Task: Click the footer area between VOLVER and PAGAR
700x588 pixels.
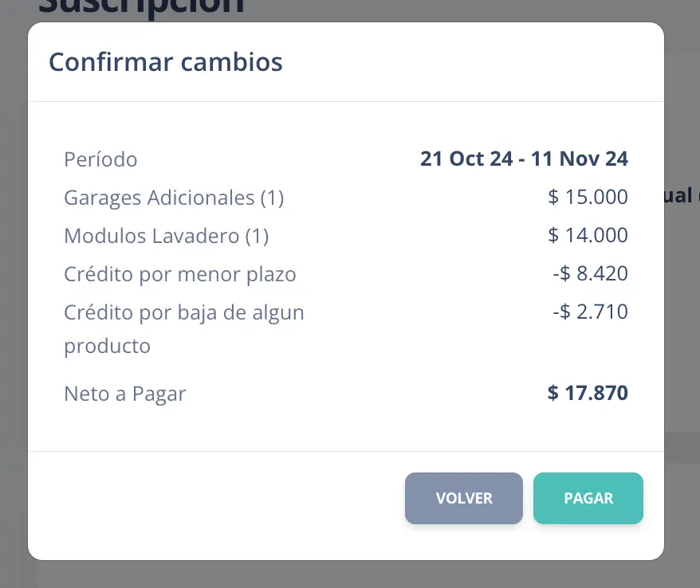Action: pos(529,498)
